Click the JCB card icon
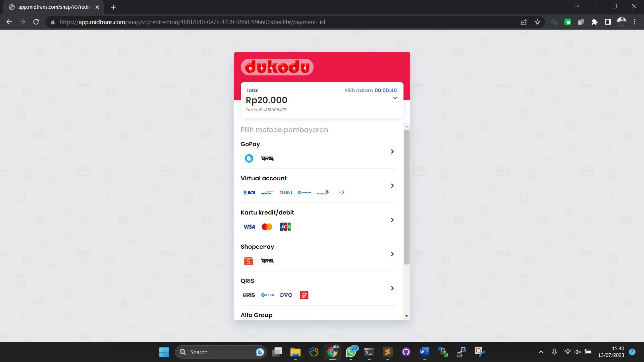The image size is (644, 362). click(285, 227)
